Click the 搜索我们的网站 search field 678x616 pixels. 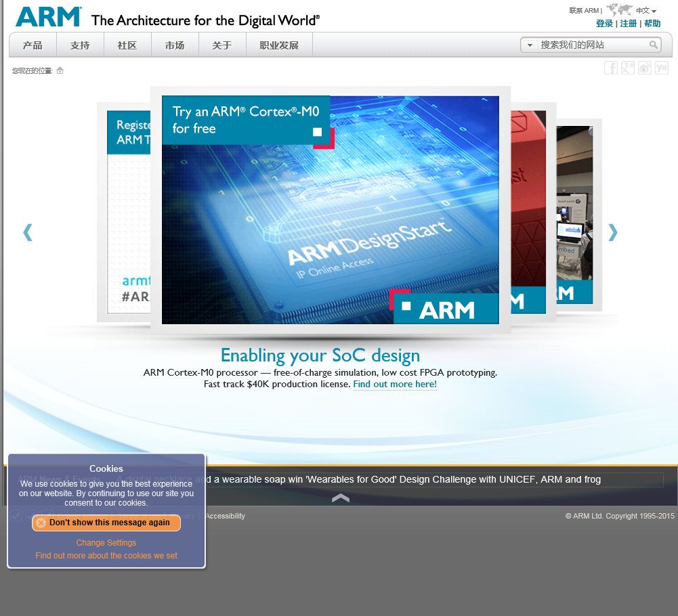coord(593,45)
